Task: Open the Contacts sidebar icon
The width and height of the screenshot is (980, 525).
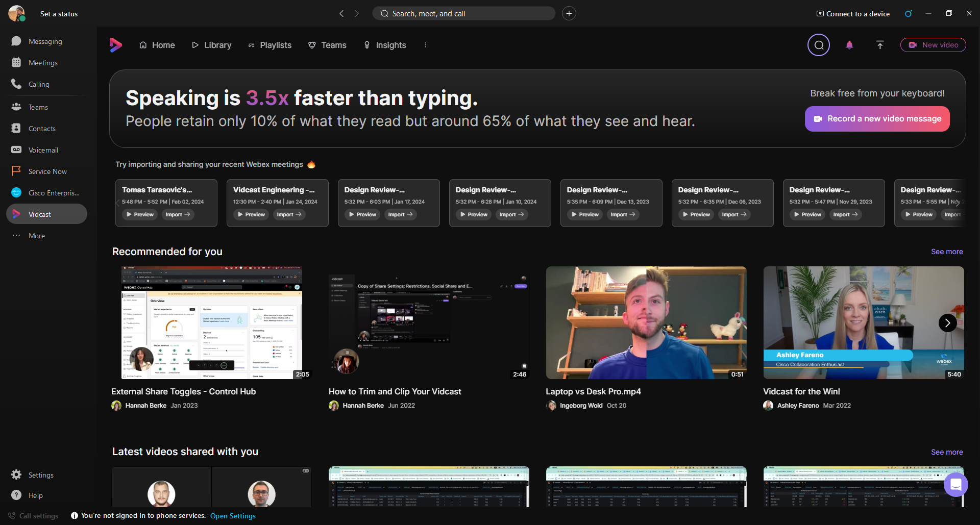Action: [16, 128]
